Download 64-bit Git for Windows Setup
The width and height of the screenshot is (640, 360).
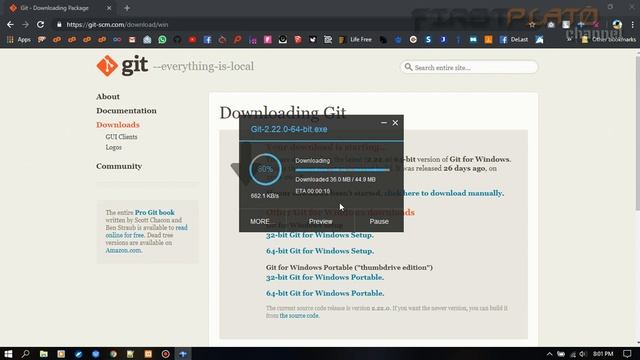pyautogui.click(x=320, y=251)
